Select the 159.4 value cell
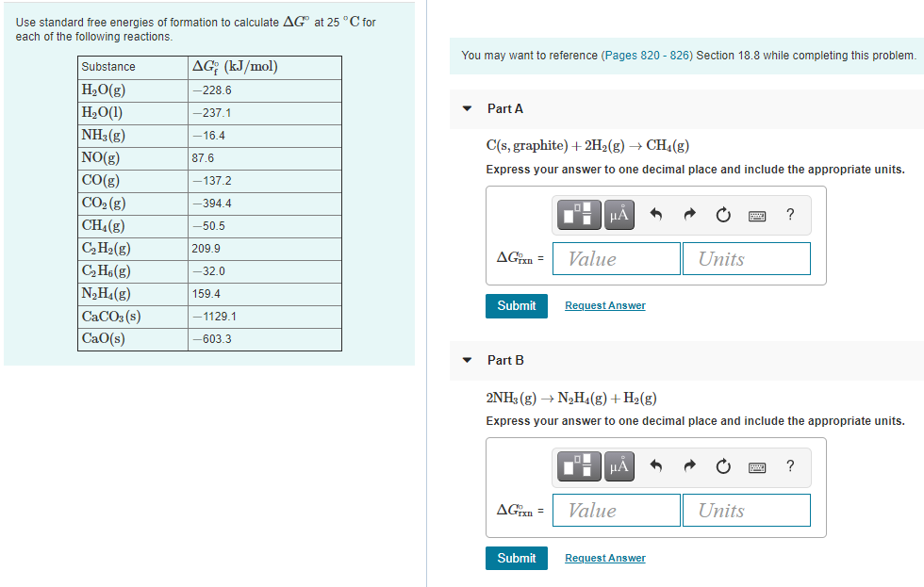The width and height of the screenshot is (924, 587). pyautogui.click(x=265, y=294)
